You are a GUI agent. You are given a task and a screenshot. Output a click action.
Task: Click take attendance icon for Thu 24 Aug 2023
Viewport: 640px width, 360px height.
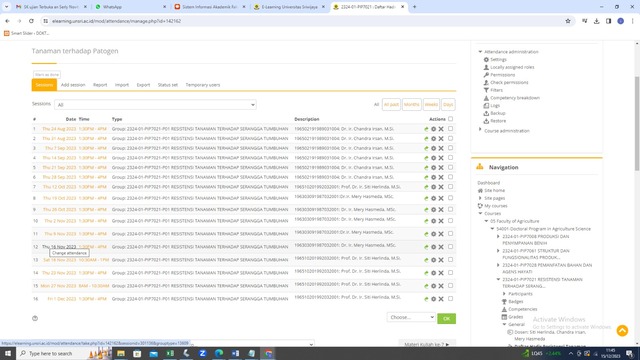click(x=426, y=129)
